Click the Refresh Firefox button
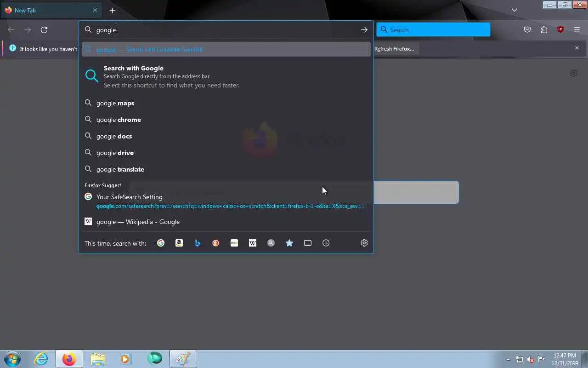 coord(394,49)
